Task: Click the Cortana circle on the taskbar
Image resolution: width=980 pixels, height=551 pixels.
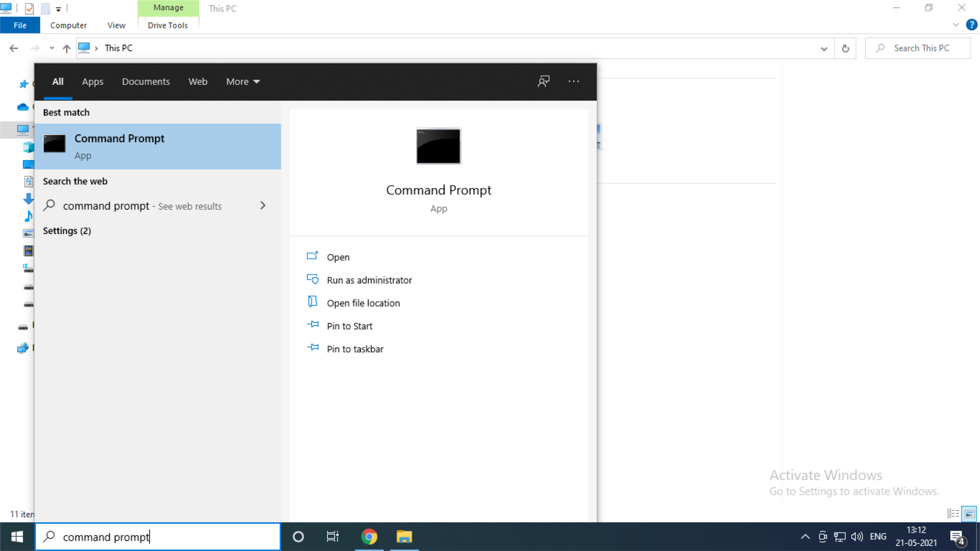Action: (298, 536)
